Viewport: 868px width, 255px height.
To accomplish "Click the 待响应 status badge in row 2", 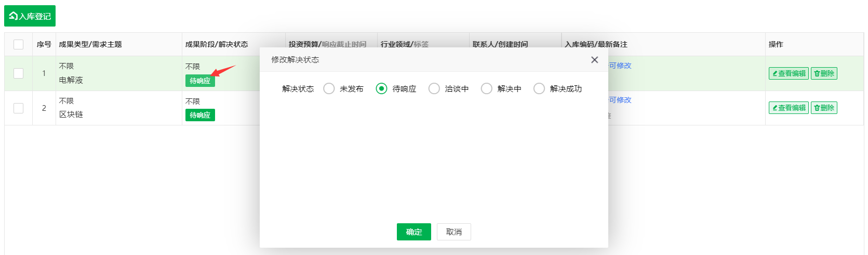I will [x=200, y=115].
